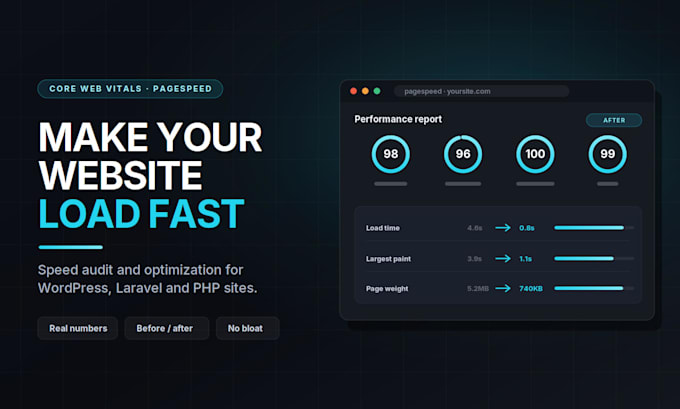Click the Page weight label
The image size is (680, 409).
(387, 289)
